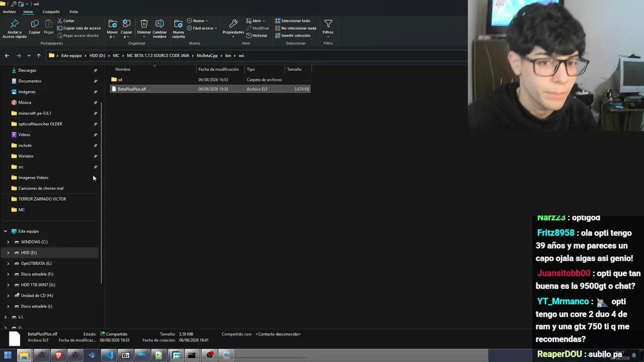Open Imágenes in quick access
644x362 pixels.
click(27, 92)
